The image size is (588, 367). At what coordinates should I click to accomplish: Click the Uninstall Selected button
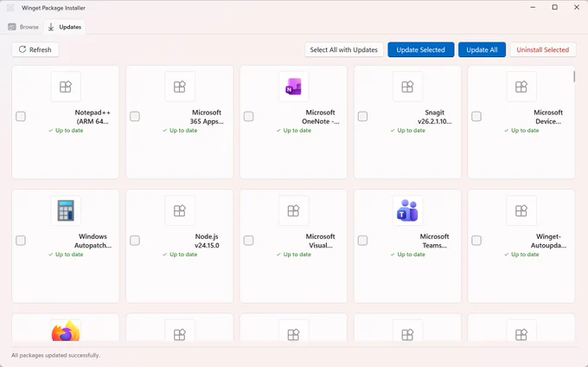[x=543, y=49]
